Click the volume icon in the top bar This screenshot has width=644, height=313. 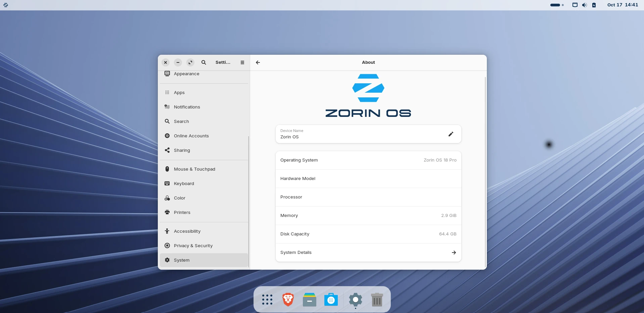(585, 5)
